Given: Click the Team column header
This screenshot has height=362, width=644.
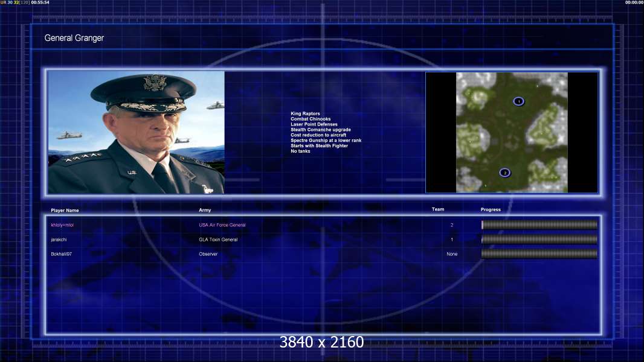Looking at the screenshot, I should tap(438, 209).
